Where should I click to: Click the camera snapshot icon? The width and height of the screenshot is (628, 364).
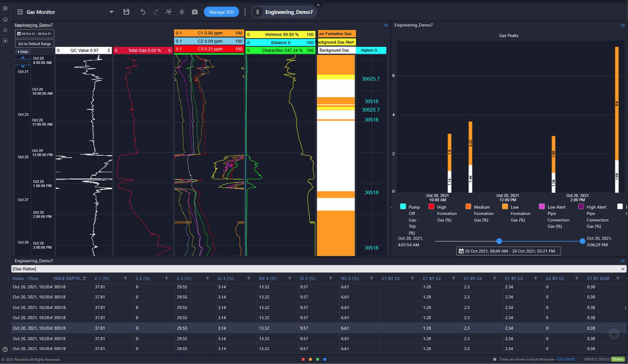point(195,12)
